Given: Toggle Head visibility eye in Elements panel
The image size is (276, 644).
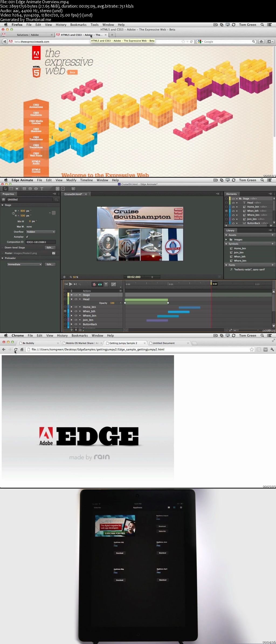Looking at the screenshot, I should click(233, 203).
